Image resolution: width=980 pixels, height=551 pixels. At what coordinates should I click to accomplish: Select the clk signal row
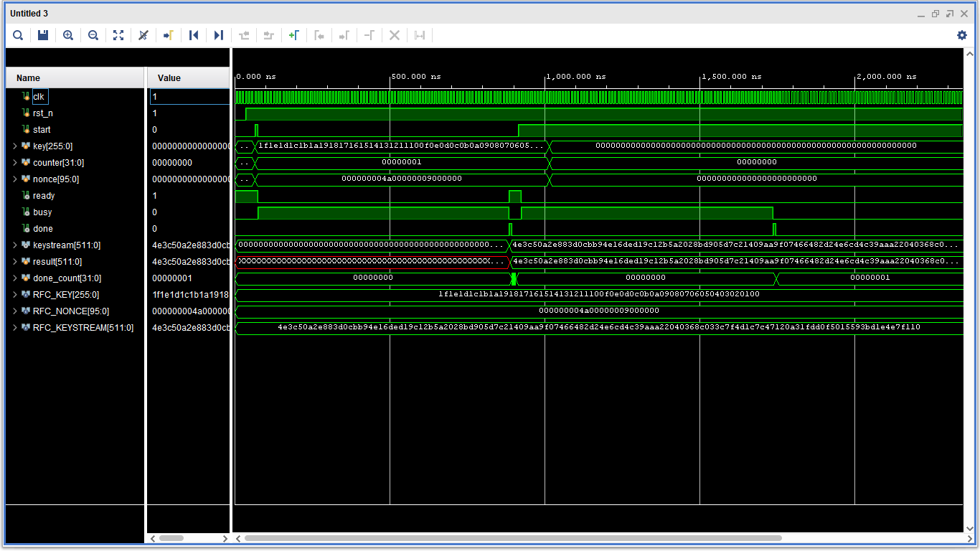[x=75, y=96]
